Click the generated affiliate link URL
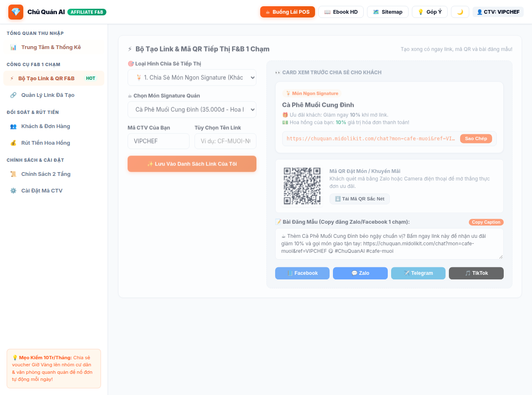Image resolution: width=532 pixels, height=395 pixels. click(x=371, y=138)
